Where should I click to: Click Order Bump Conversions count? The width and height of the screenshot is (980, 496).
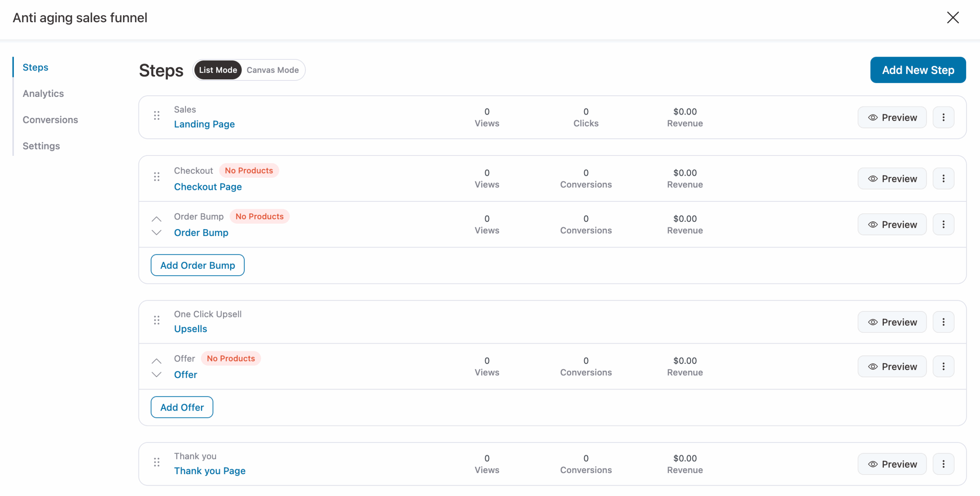coord(586,219)
